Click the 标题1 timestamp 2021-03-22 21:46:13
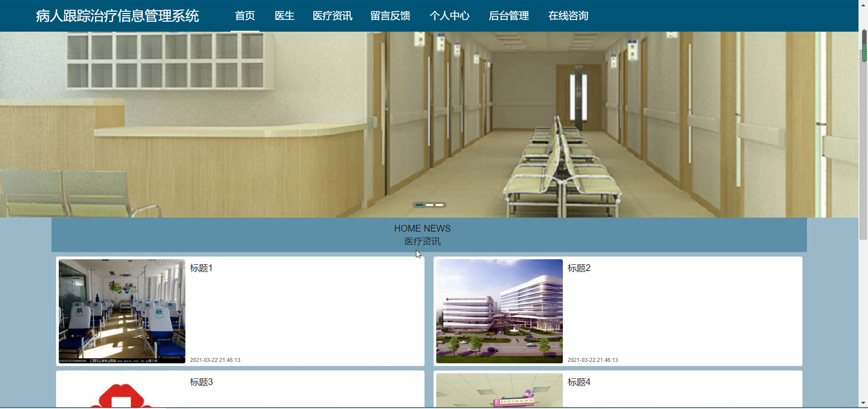 pyautogui.click(x=215, y=360)
